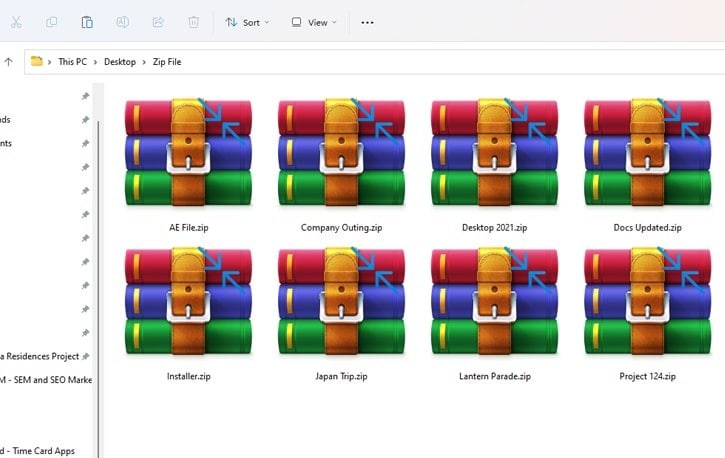Screen dimensions: 725x458
Task: Select the Project 124.zip archive icon
Action: 647,301
